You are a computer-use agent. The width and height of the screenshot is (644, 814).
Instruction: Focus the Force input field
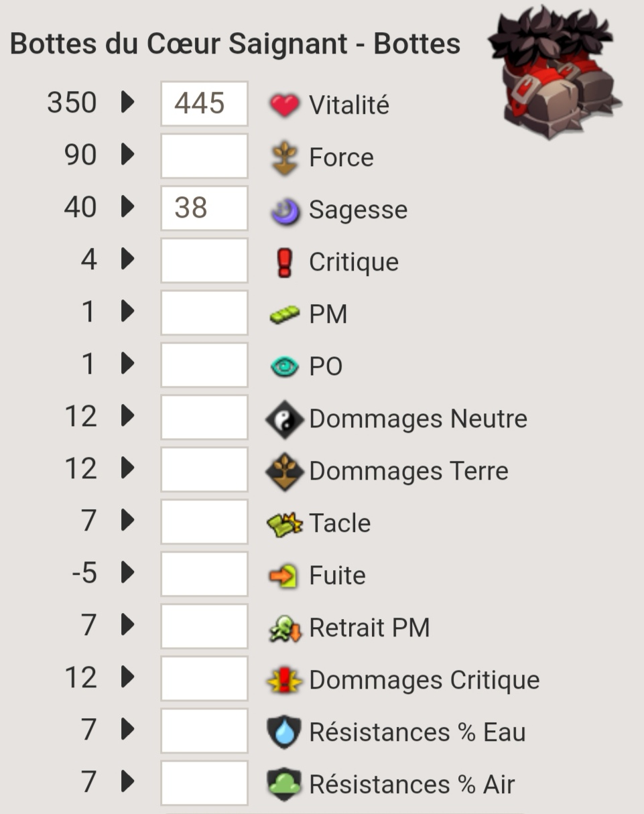click(x=204, y=156)
